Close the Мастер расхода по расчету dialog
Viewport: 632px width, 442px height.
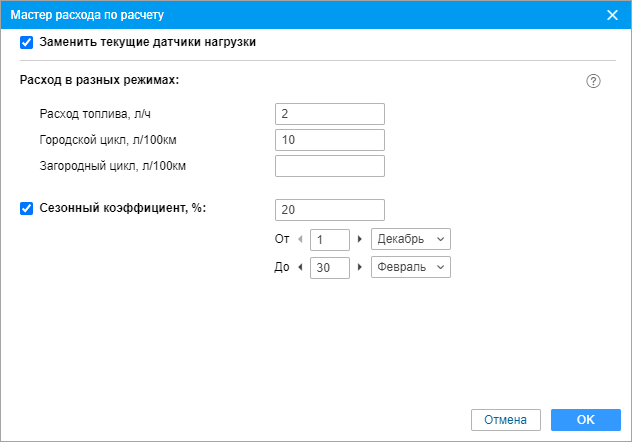(x=612, y=15)
